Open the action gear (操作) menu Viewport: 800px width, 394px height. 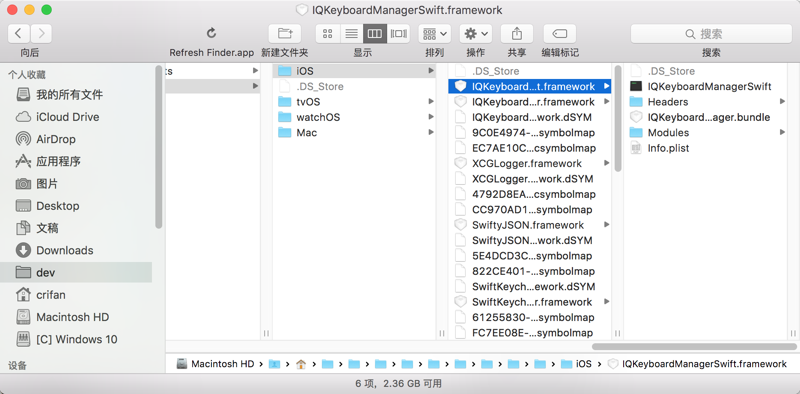tap(476, 34)
